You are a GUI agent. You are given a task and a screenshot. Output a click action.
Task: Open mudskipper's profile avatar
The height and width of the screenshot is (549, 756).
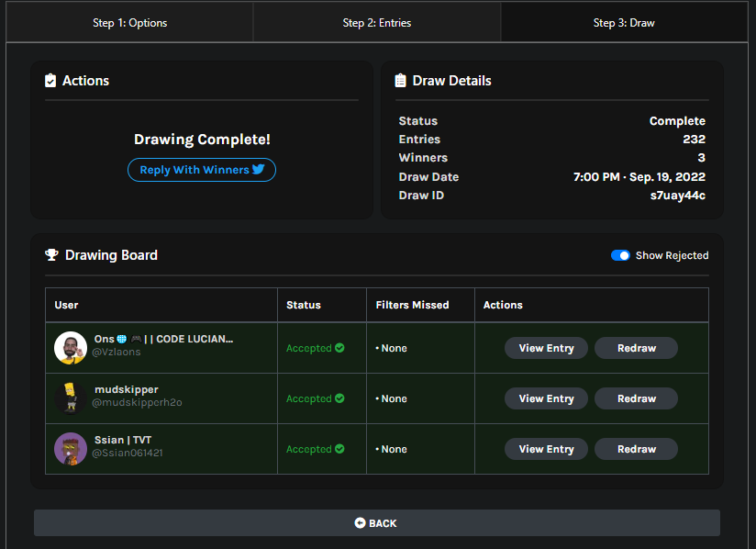(71, 398)
